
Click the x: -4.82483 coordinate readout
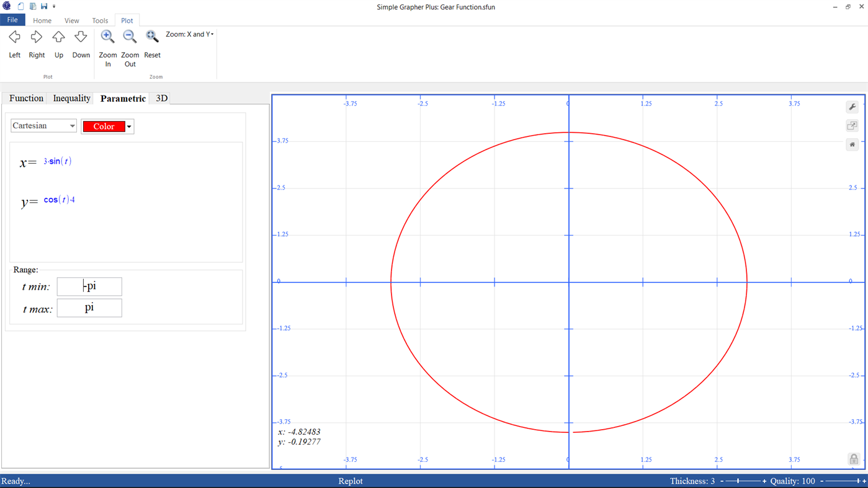tap(299, 432)
